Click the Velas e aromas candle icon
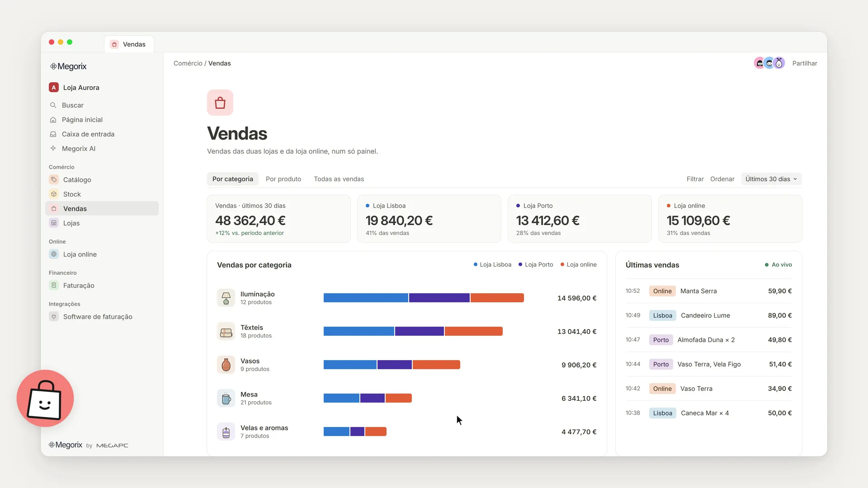868x488 pixels. [x=226, y=432]
